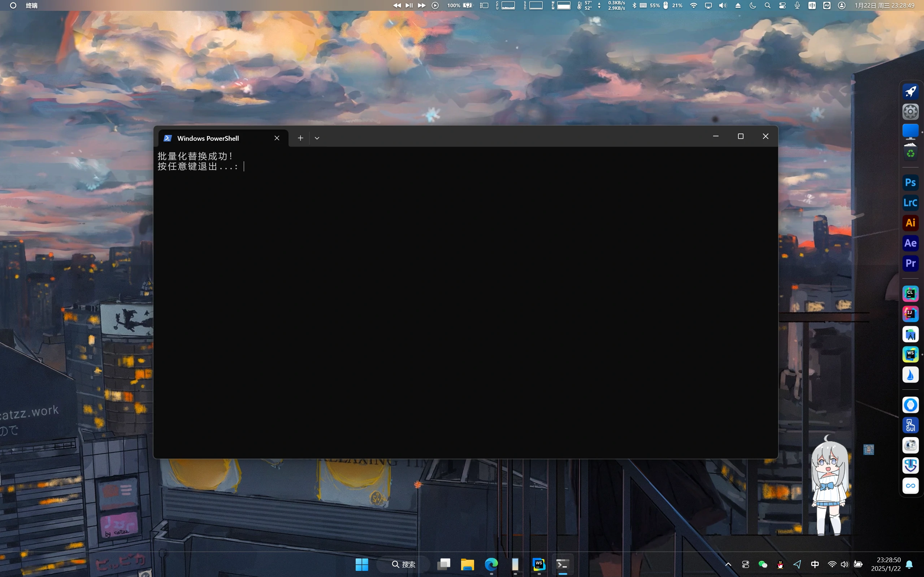The height and width of the screenshot is (577, 924).
Task: Open Microsoft Edge from the taskbar
Action: (491, 564)
